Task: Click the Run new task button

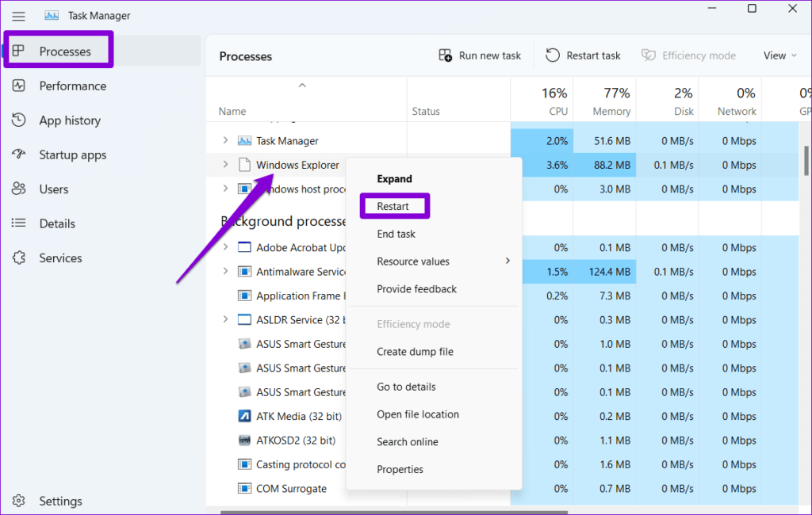Action: coord(479,55)
